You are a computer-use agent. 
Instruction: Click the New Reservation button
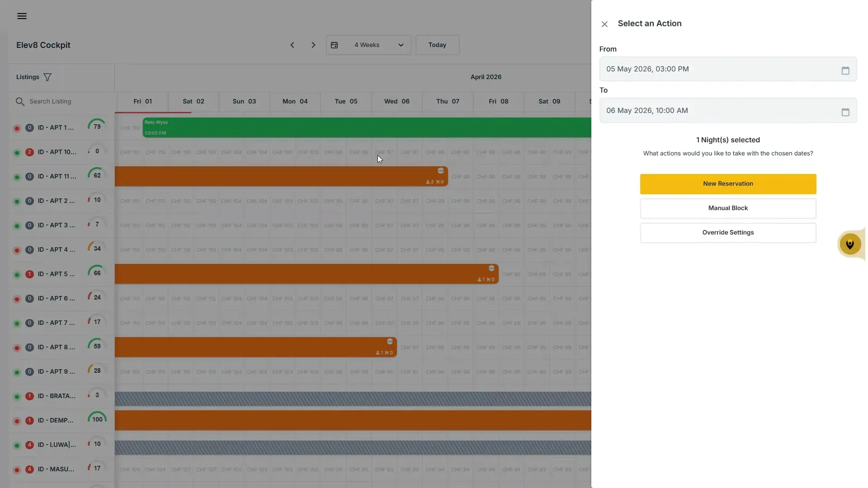point(728,184)
